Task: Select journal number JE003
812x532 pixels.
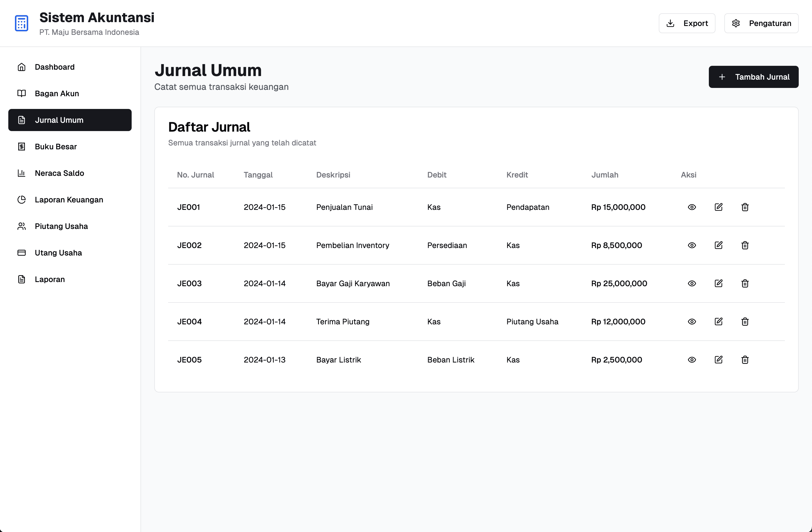Action: click(189, 283)
